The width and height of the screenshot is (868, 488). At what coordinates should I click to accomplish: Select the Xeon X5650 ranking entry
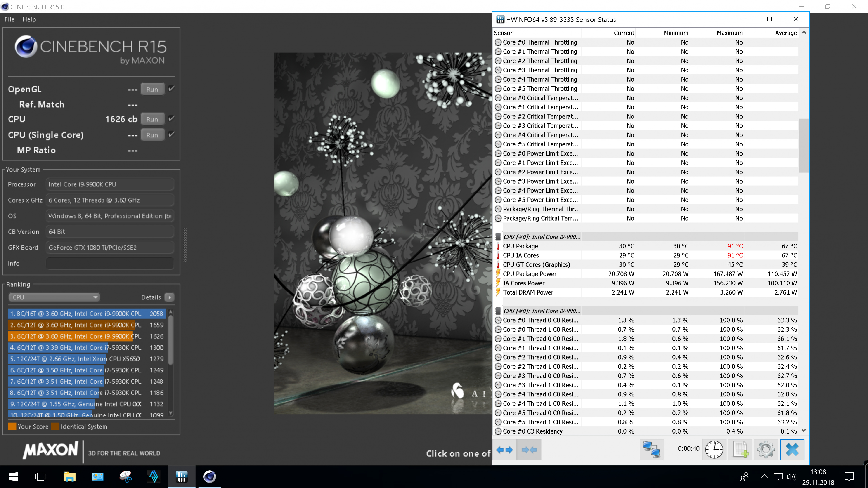click(87, 359)
